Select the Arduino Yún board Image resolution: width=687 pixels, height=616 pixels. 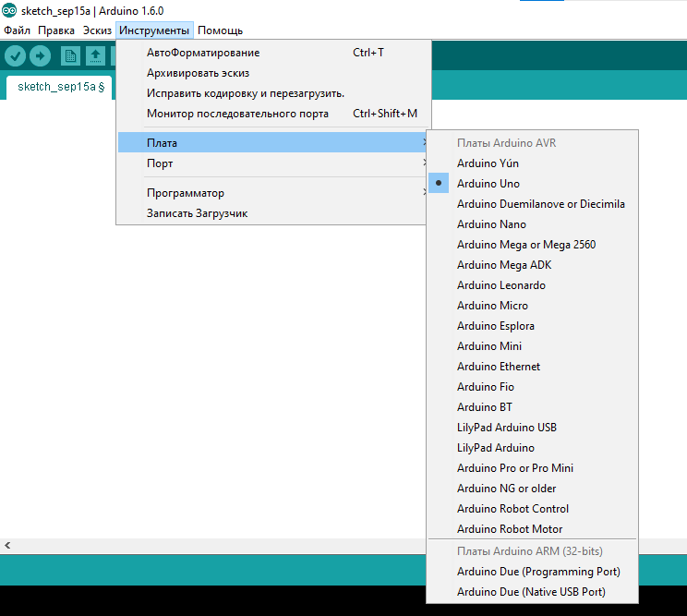coord(533,163)
